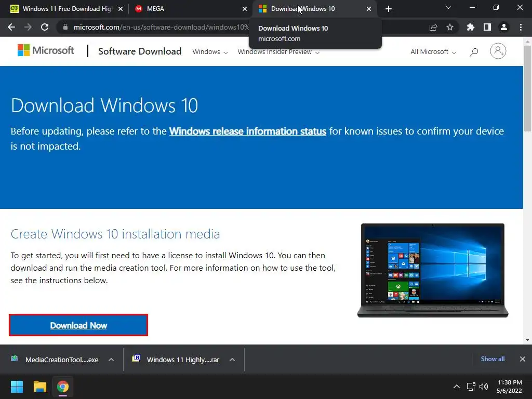View site security lock info
Screen dimensions: 532x399
(65, 27)
